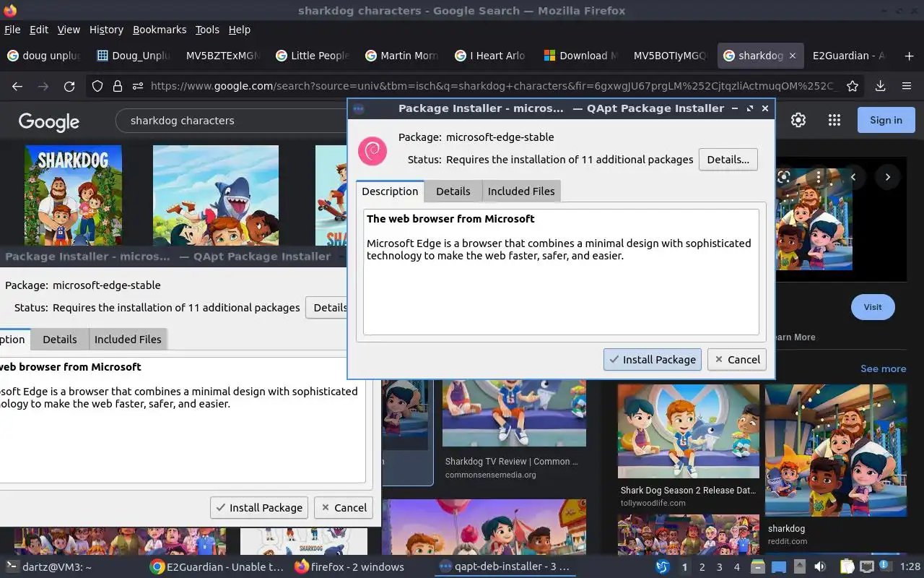
Task: Open removable media eject icon in tray
Action: pyautogui.click(x=800, y=567)
